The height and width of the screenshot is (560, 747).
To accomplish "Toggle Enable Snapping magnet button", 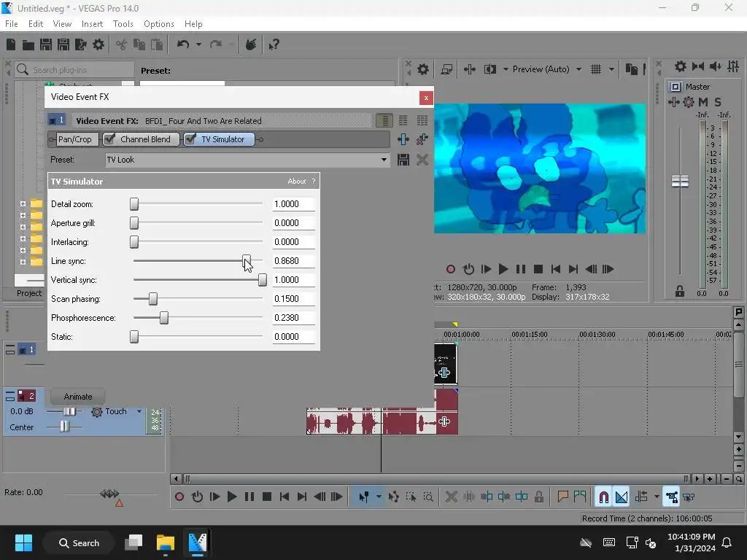I will pos(603,497).
